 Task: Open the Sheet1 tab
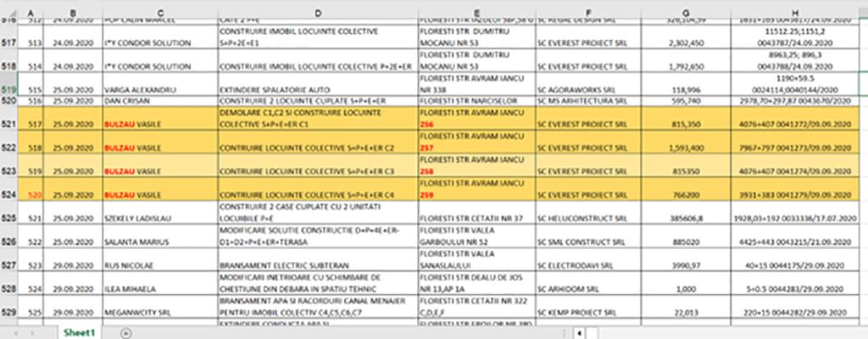pos(79,332)
